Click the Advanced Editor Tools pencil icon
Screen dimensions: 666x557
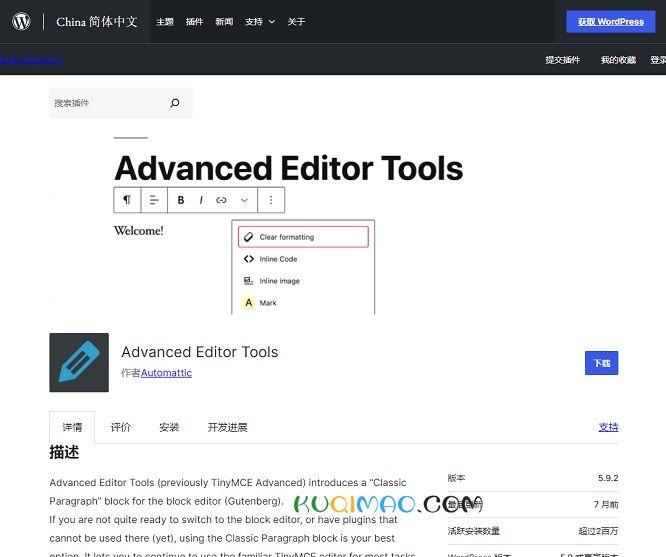(79, 362)
